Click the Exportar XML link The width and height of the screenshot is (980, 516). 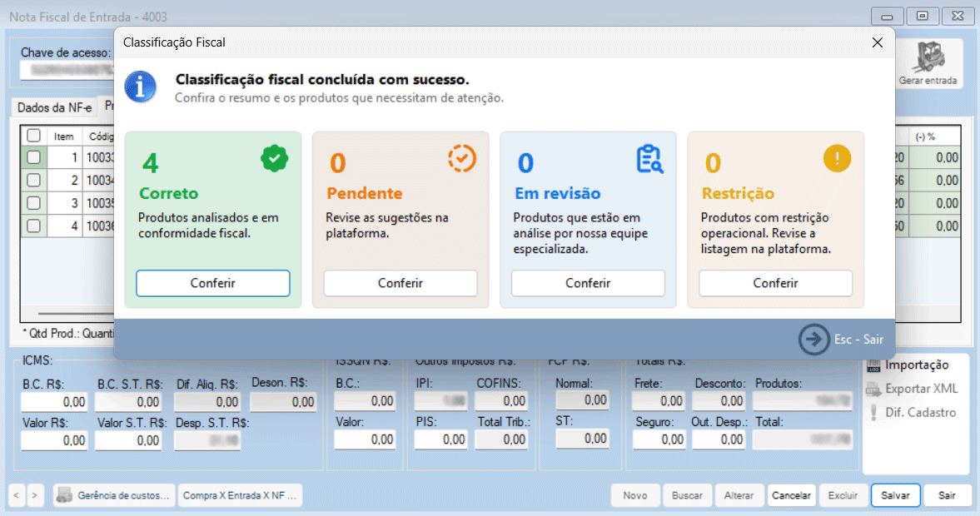coord(921,389)
